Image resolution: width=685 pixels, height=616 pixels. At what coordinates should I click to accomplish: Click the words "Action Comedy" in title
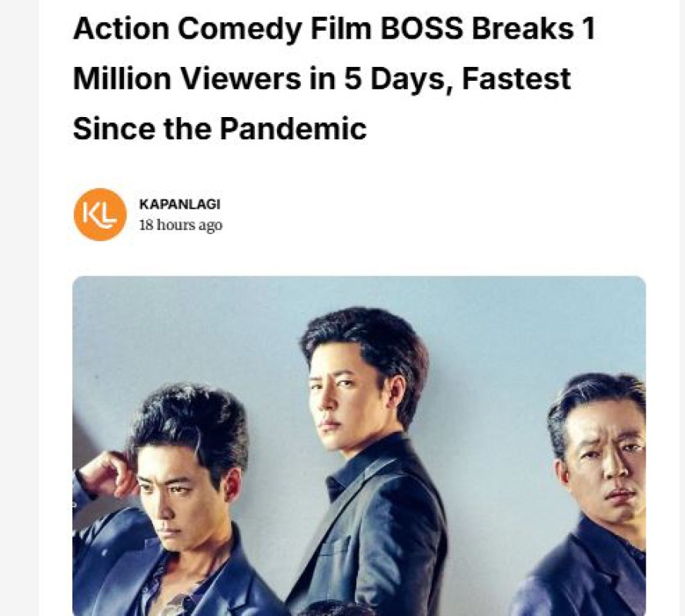coord(188,29)
